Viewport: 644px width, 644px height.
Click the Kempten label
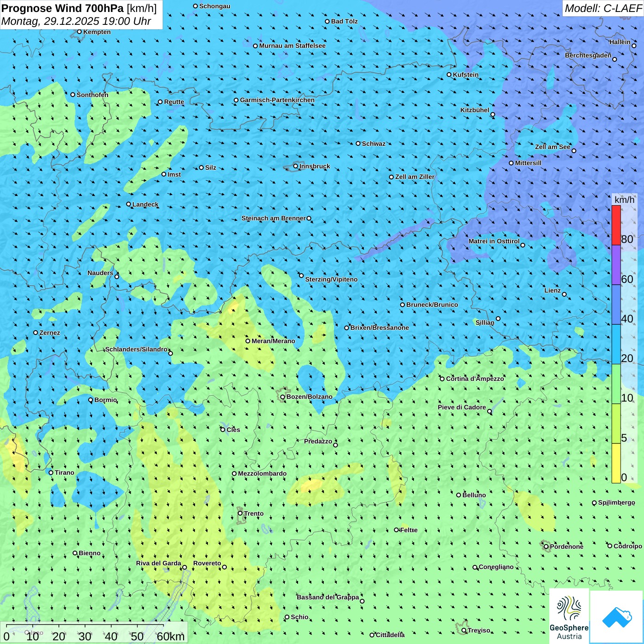97,32
